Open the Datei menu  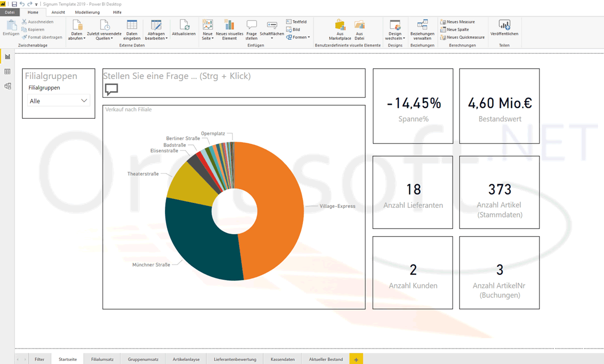[9, 12]
